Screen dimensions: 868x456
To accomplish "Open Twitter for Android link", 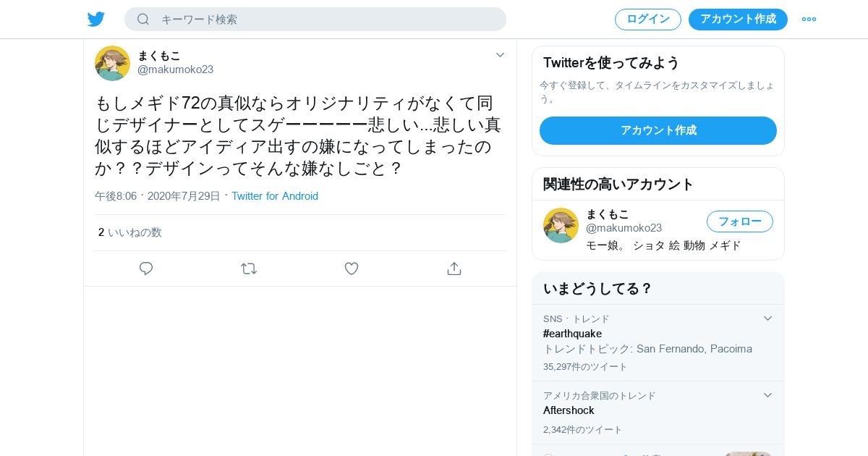I will coord(275,196).
